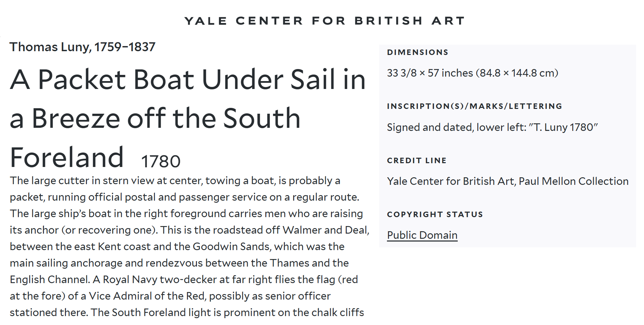This screenshot has height=325, width=644.
Task: Click the 1780 date beside the title
Action: click(160, 161)
